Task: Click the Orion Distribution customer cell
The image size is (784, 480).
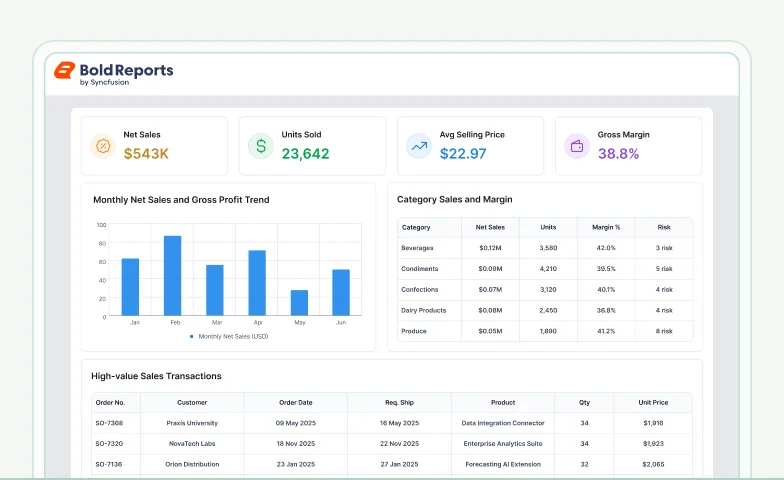Action: 192,464
